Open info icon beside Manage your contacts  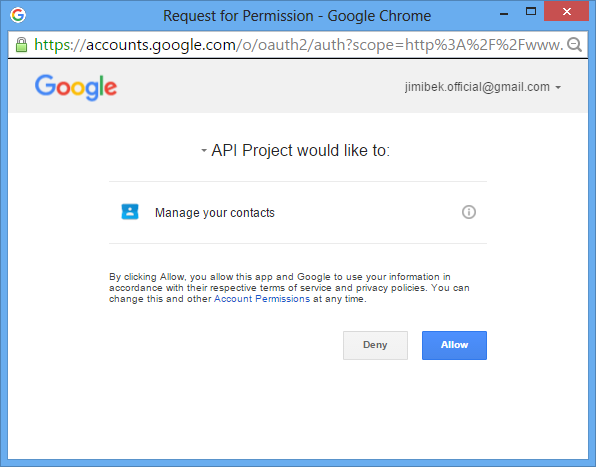469,212
